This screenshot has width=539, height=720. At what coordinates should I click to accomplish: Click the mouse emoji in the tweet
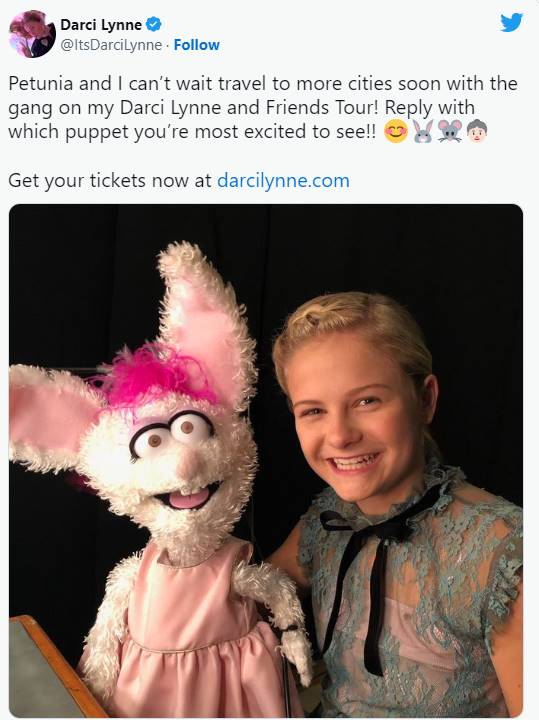tap(450, 131)
